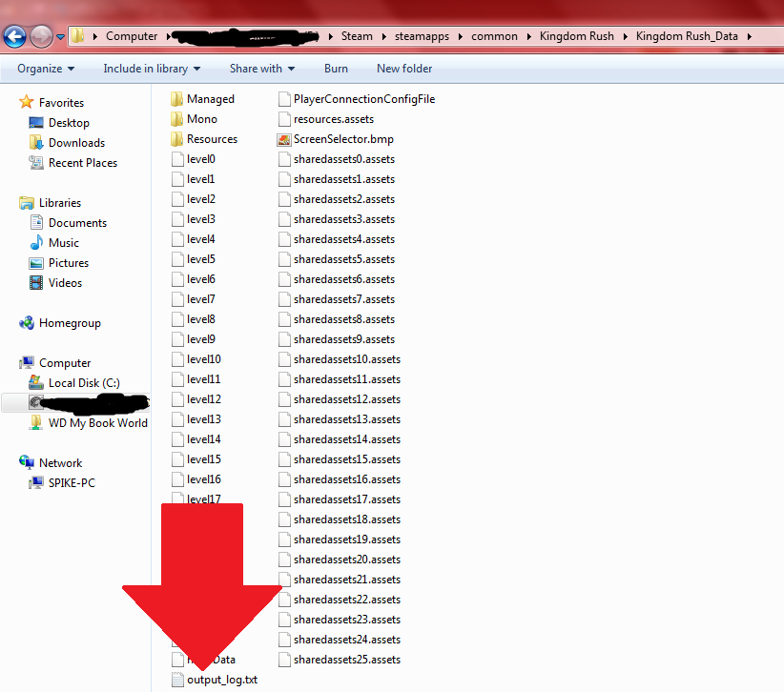Click the Libraries icon in sidebar
This screenshot has height=692, width=784.
pyautogui.click(x=26, y=203)
